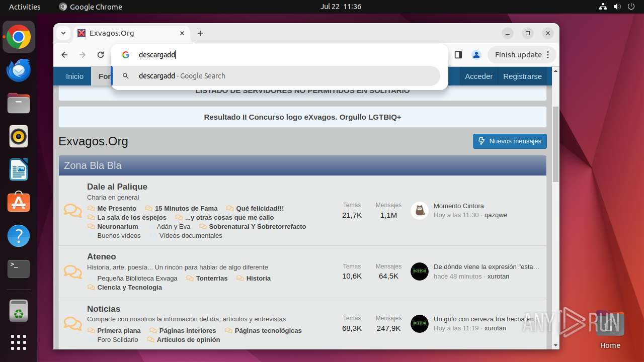Open Acceder in the site navbar

coord(478,76)
